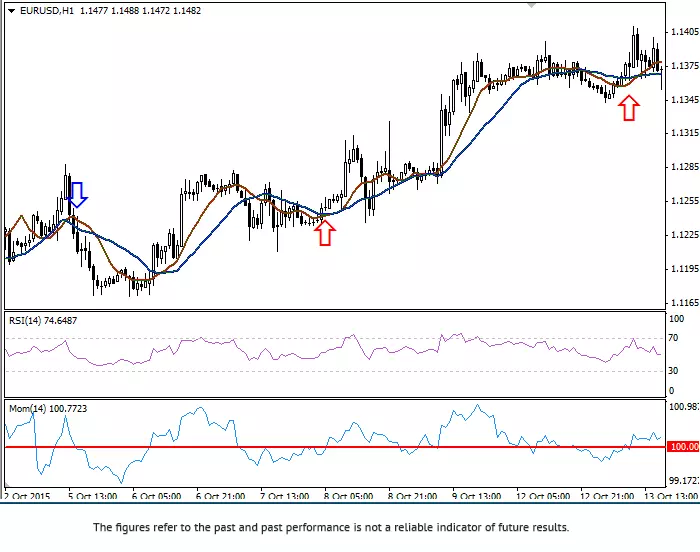The height and width of the screenshot is (552, 700).
Task: Select the Mom(14) 100.7723 indicator label
Action: click(48, 409)
